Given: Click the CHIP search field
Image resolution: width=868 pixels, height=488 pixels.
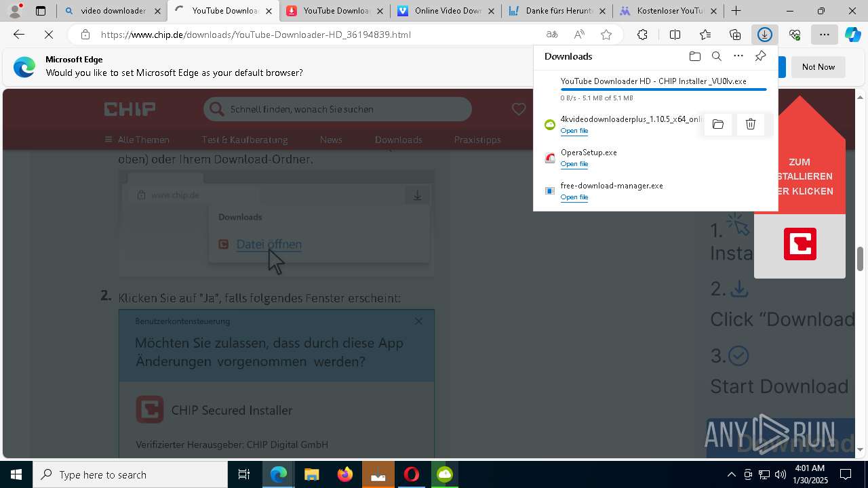Looking at the screenshot, I should [338, 109].
